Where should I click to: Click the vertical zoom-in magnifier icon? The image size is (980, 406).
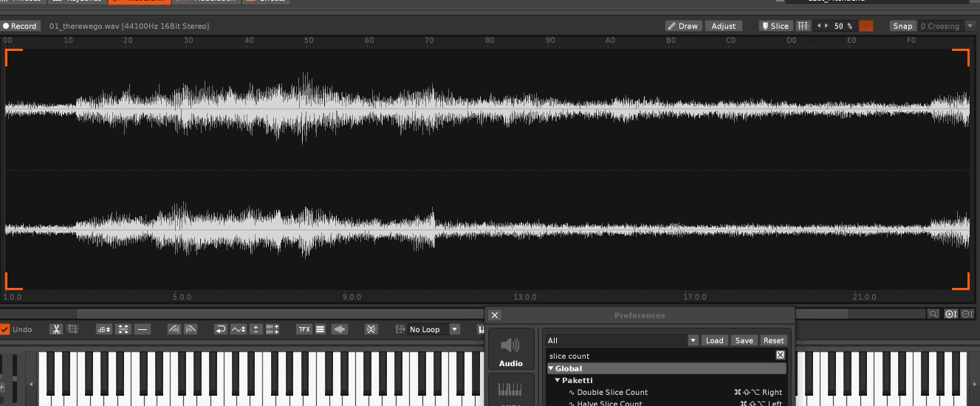click(951, 314)
